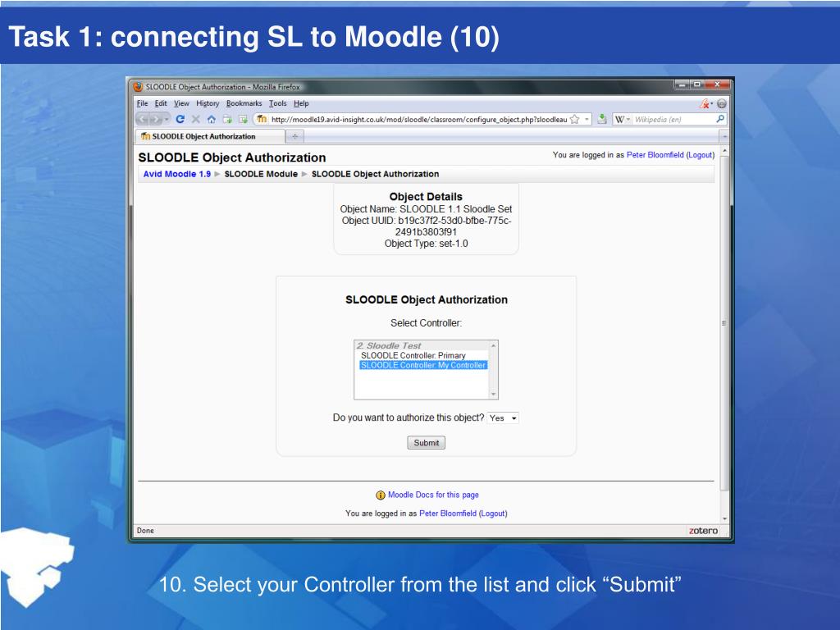Click the Submit button
Image resolution: width=840 pixels, height=630 pixels.
[x=426, y=443]
